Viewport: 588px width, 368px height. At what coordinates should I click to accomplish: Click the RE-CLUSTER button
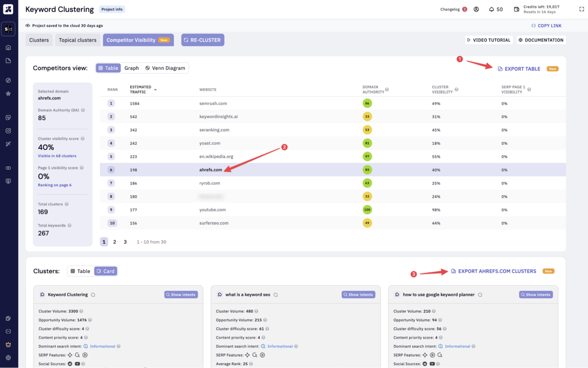203,40
